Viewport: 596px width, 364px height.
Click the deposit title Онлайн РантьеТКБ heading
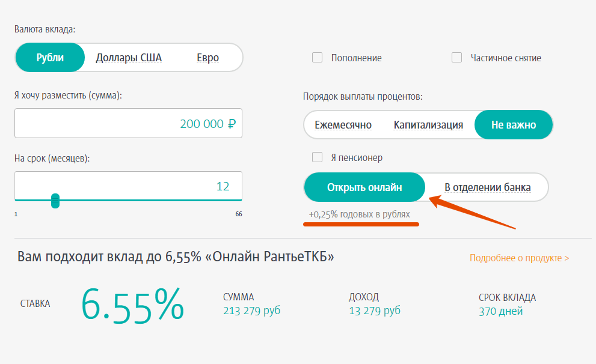(176, 256)
